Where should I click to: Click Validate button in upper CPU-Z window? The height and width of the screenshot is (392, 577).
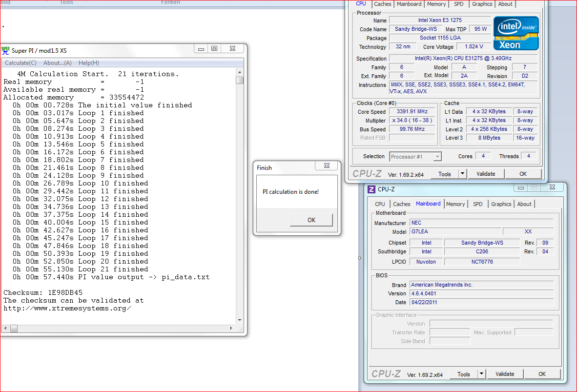(x=486, y=174)
